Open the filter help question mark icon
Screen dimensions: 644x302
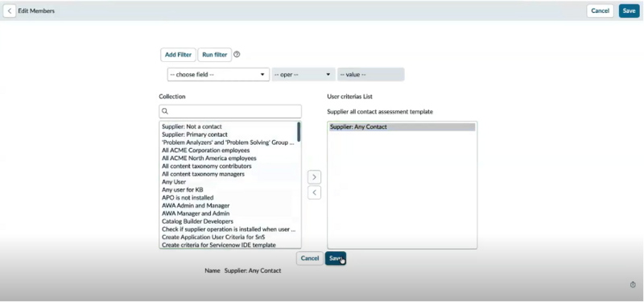[x=237, y=54]
